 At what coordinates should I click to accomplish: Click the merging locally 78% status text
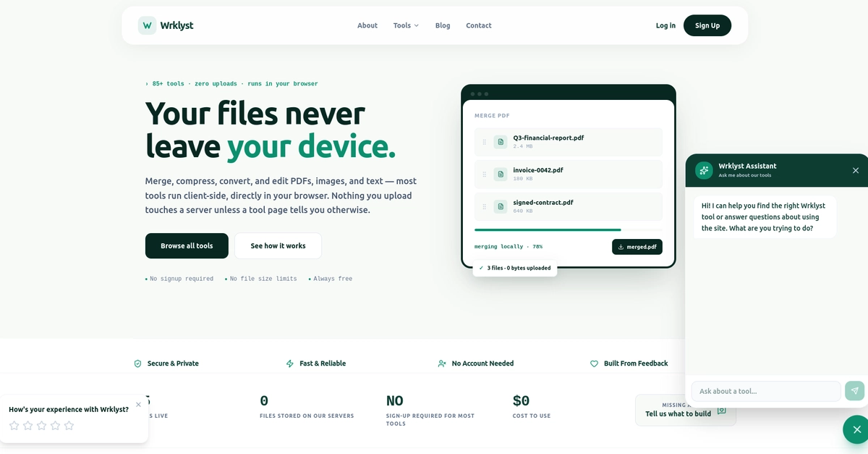point(509,247)
